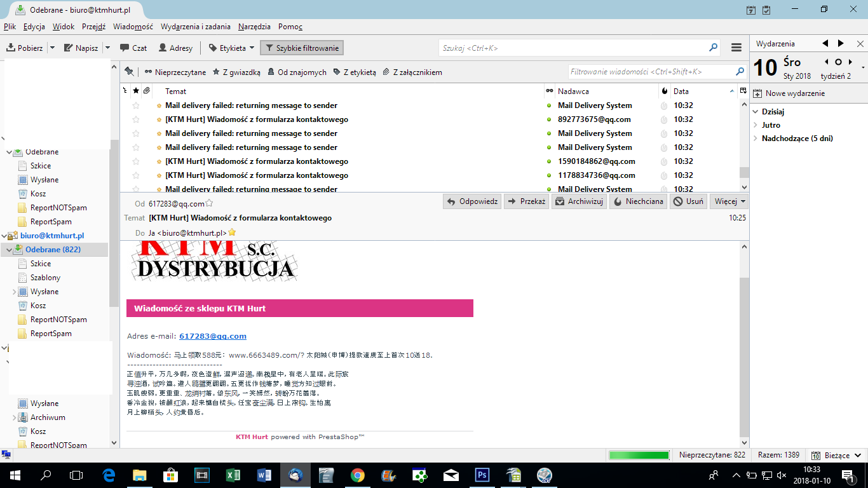Expand the Nadchodzące (5 dni) section
This screenshot has width=868, height=488.
pos(756,139)
